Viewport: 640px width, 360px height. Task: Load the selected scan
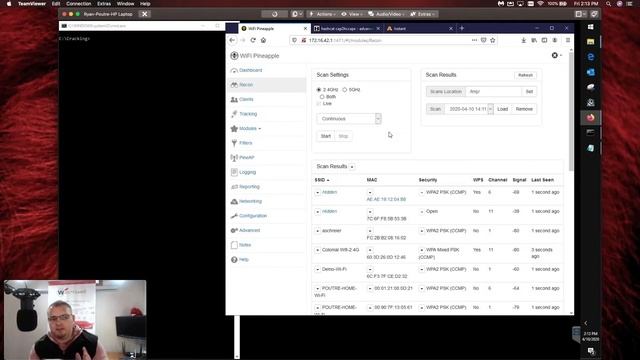(x=502, y=109)
